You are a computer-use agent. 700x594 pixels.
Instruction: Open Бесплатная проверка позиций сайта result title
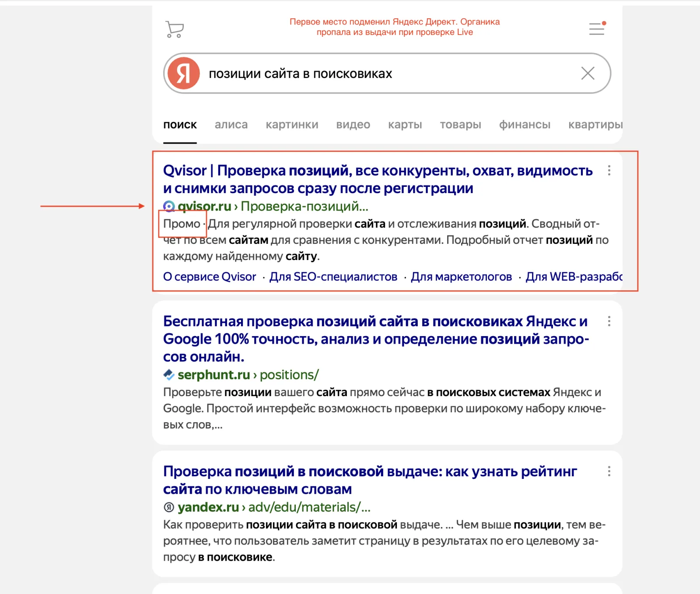[x=376, y=339]
